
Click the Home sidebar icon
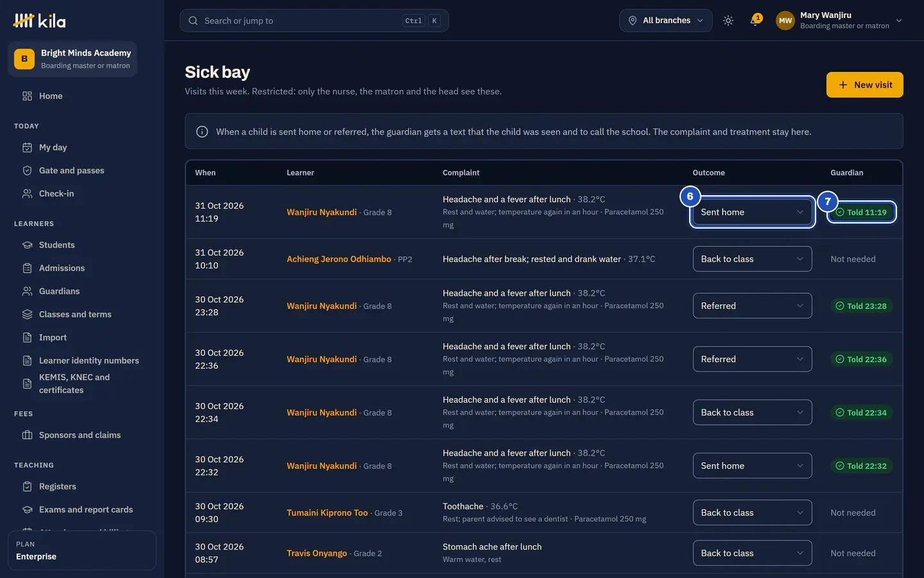[27, 96]
